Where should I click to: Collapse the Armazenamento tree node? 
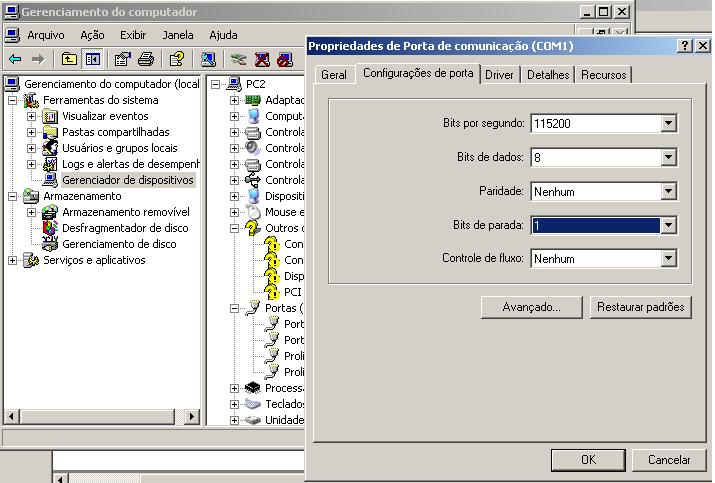[x=12, y=196]
